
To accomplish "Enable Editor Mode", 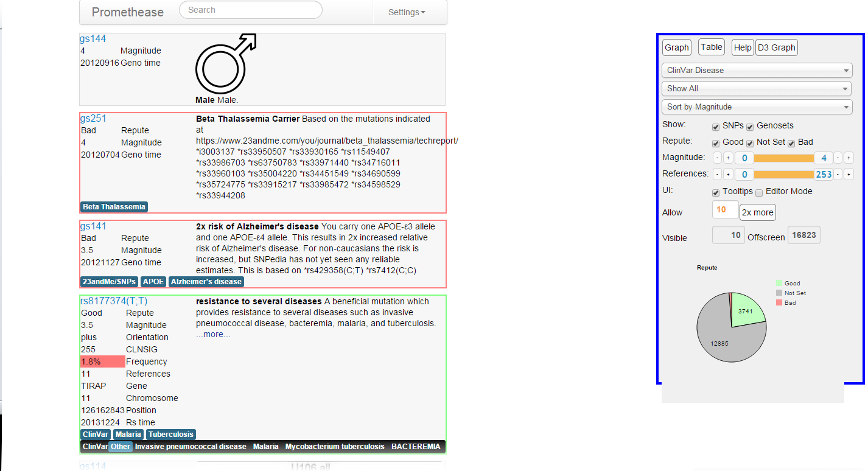I will pyautogui.click(x=759, y=191).
